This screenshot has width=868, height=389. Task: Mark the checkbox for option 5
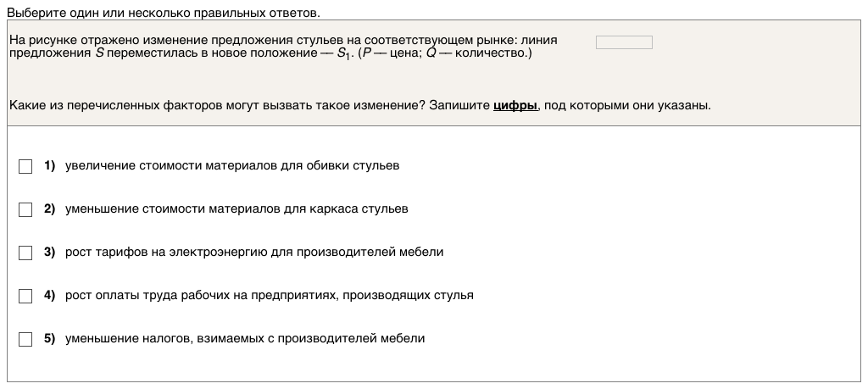coord(25,339)
